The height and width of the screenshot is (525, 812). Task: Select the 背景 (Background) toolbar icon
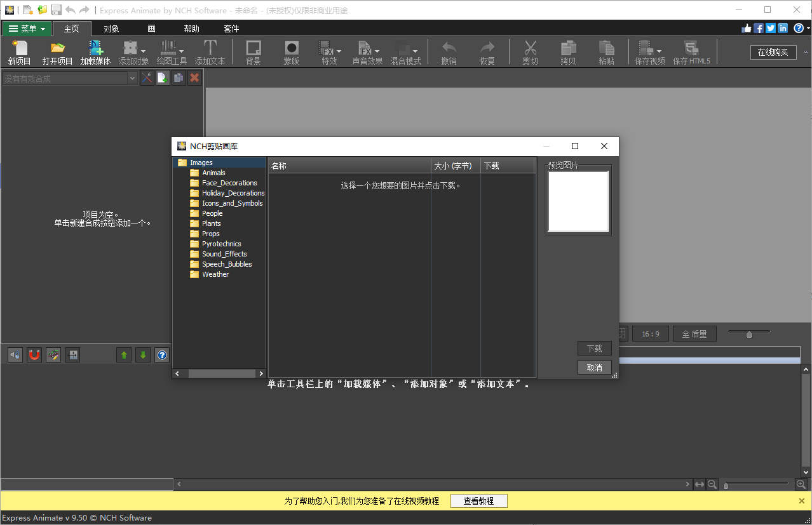point(254,52)
